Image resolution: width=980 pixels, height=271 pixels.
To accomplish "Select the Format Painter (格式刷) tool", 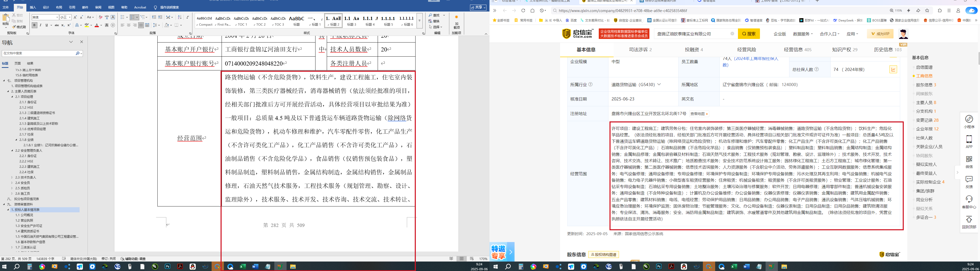I will coord(19,27).
